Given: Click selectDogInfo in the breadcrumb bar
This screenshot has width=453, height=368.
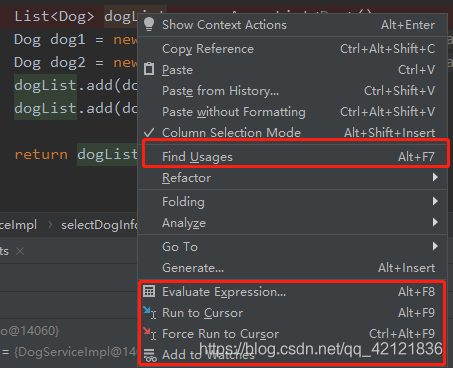Looking at the screenshot, I should [x=99, y=225].
